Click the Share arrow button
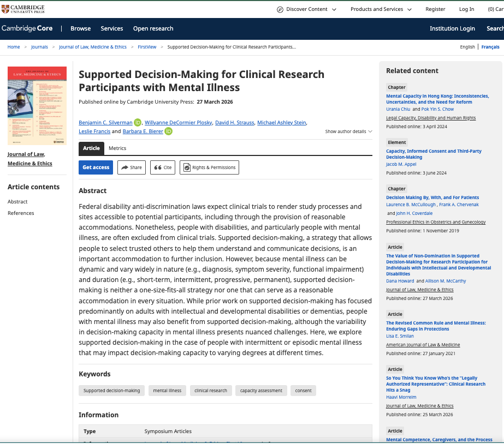 pyautogui.click(x=131, y=167)
